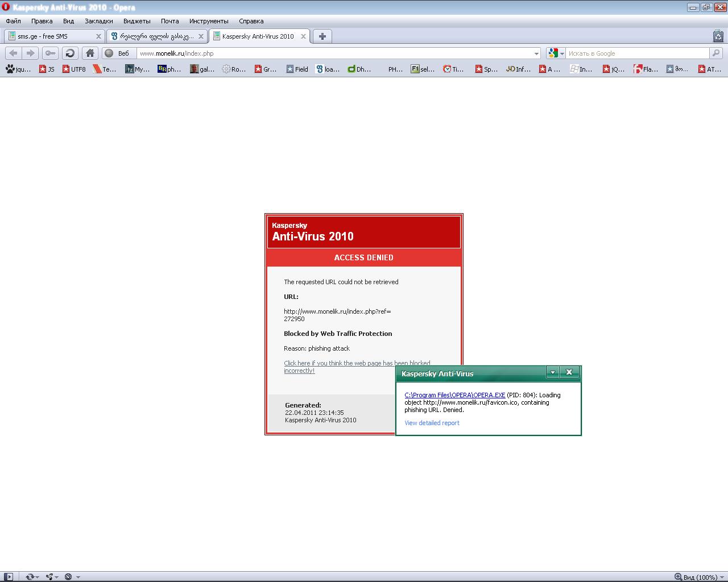Open the C:\Program Files\OPERA\OPERA.EXE link

tap(455, 395)
